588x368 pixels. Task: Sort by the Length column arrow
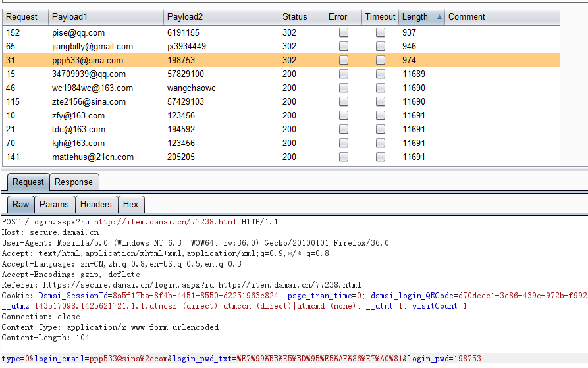pos(439,17)
